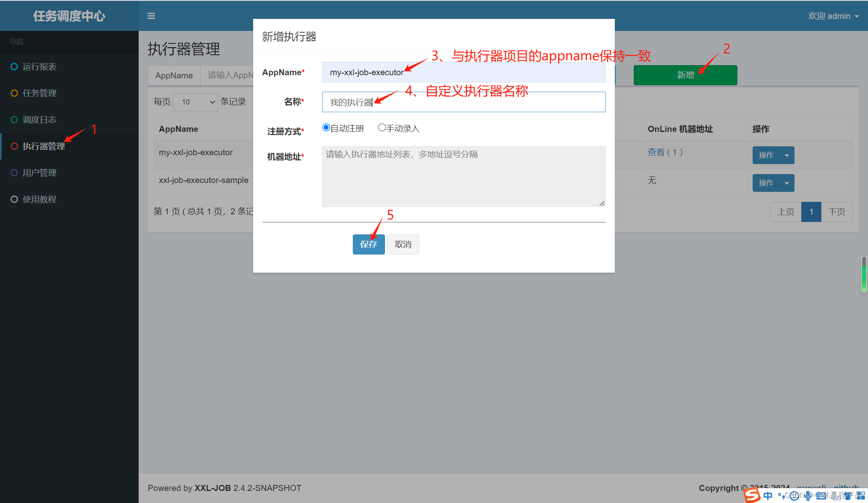The height and width of the screenshot is (503, 868).
Task: Expand 操作 caret for xxl-job-executor-sample row
Action: click(787, 183)
